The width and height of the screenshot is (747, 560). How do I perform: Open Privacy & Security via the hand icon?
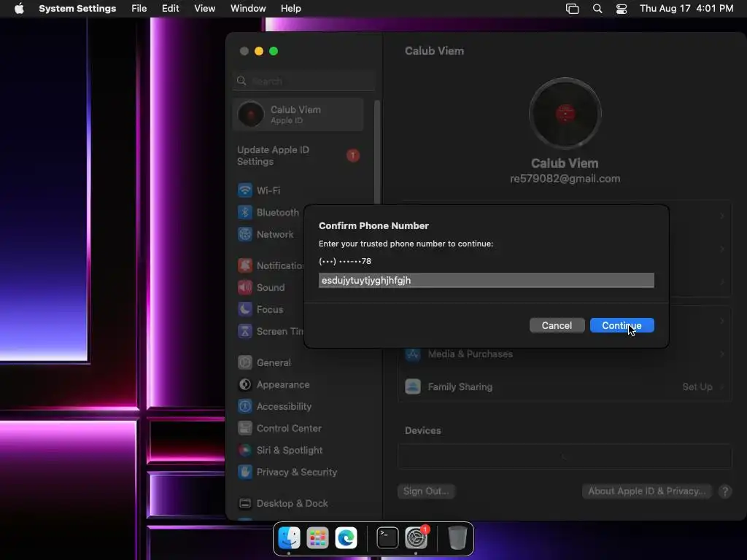point(245,472)
